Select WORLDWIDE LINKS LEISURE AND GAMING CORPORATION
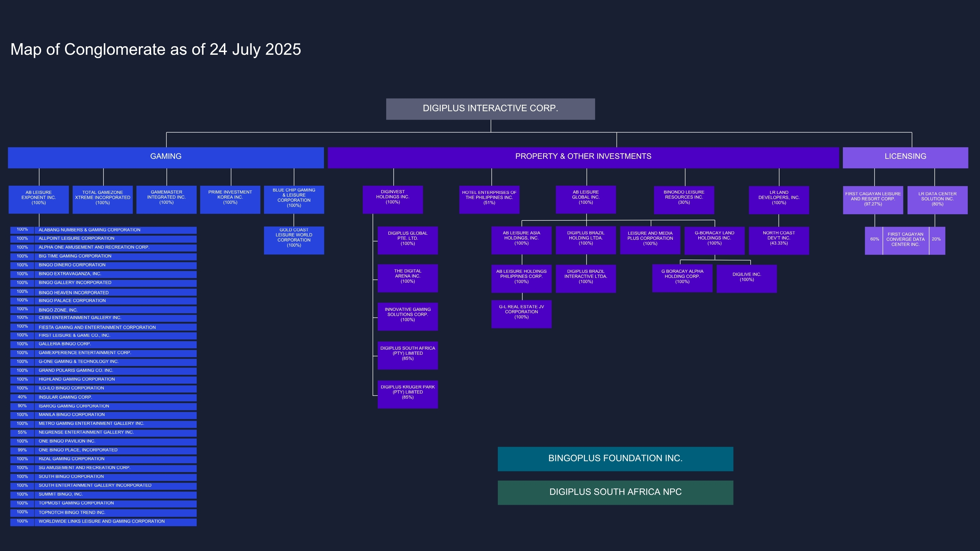 [x=103, y=522]
